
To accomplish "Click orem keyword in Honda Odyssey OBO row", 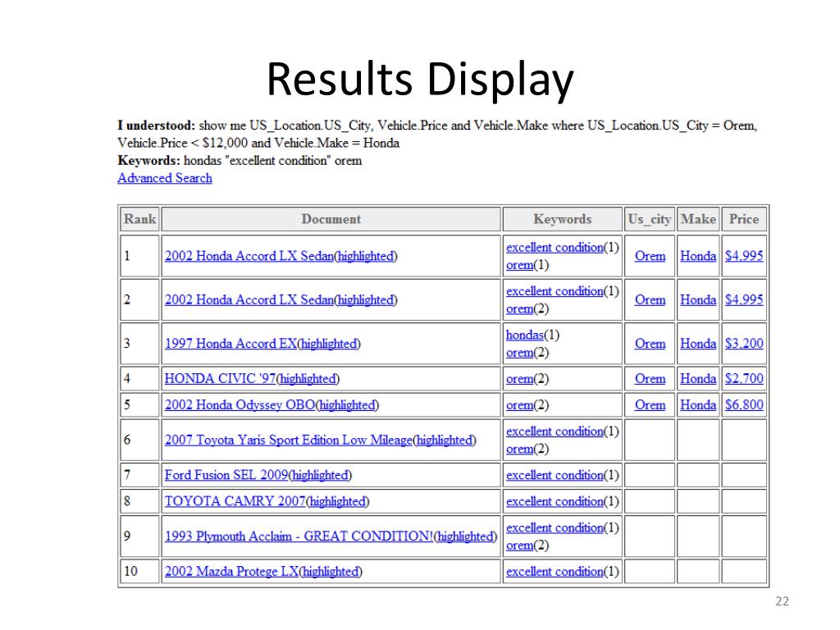I will click(519, 405).
